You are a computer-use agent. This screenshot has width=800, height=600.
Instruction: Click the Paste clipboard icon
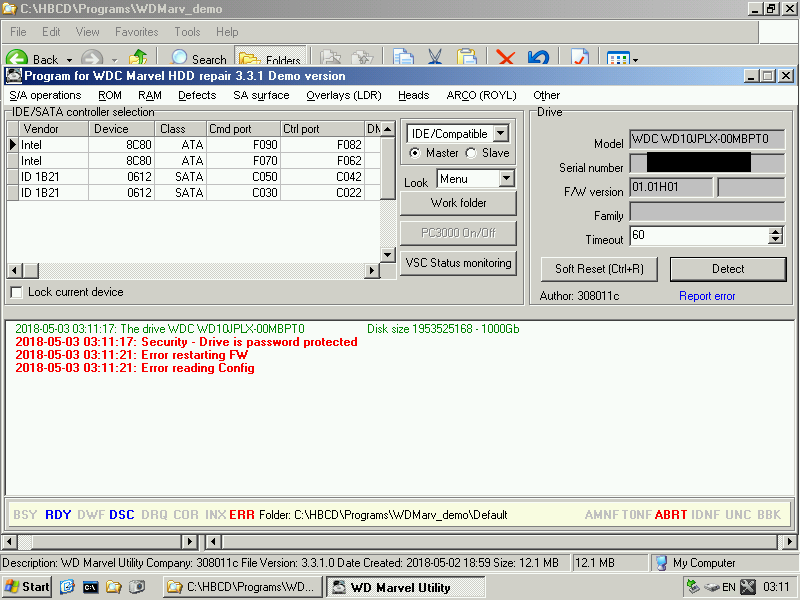[x=466, y=58]
